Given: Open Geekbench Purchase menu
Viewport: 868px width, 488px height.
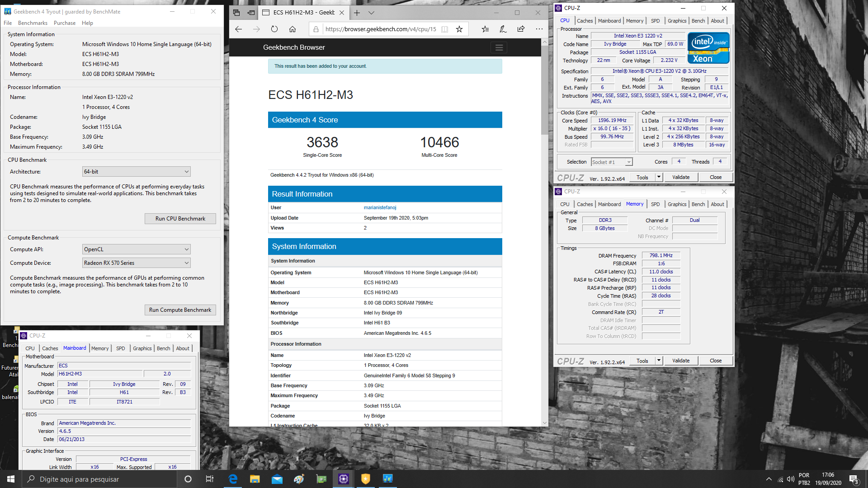Looking at the screenshot, I should click(65, 23).
